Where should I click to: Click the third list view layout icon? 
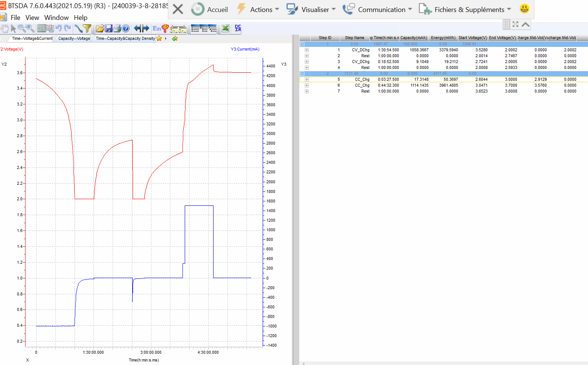[212, 28]
